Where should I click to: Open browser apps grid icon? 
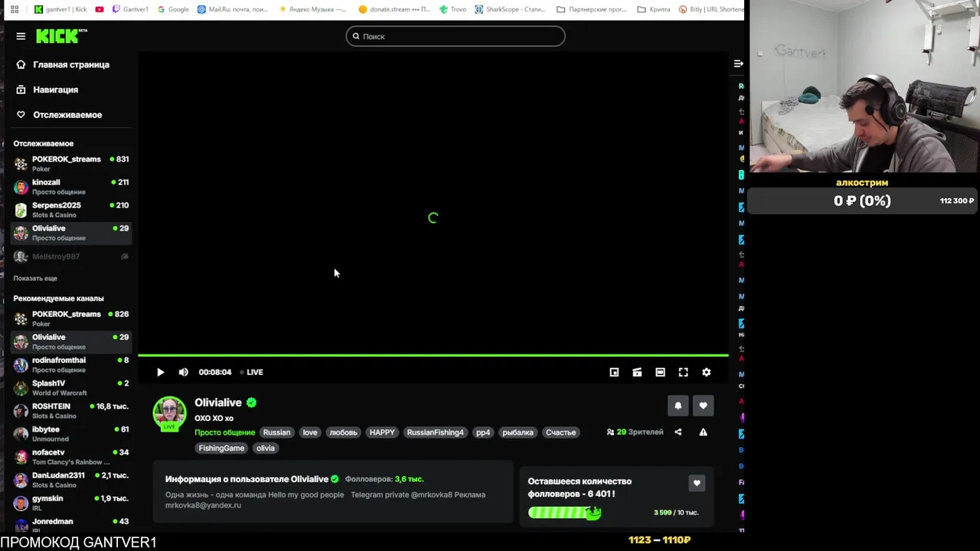14,9
